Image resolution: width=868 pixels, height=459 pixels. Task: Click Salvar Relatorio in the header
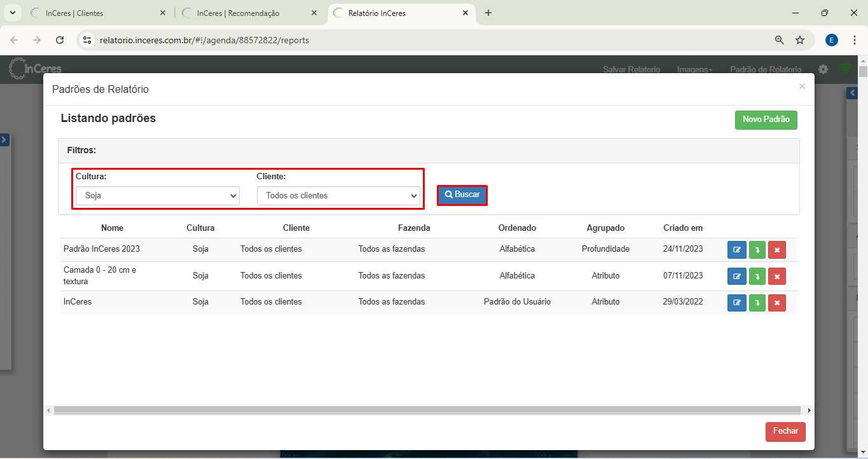631,69
